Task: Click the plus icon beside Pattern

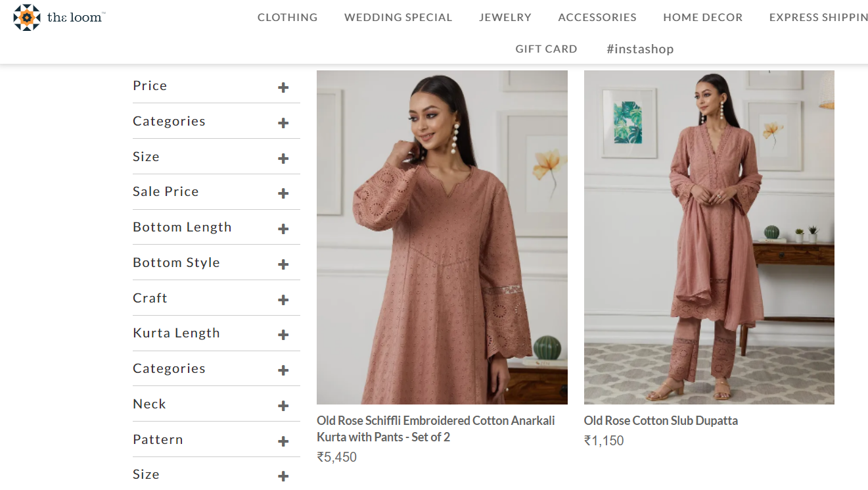Action: [x=283, y=441]
